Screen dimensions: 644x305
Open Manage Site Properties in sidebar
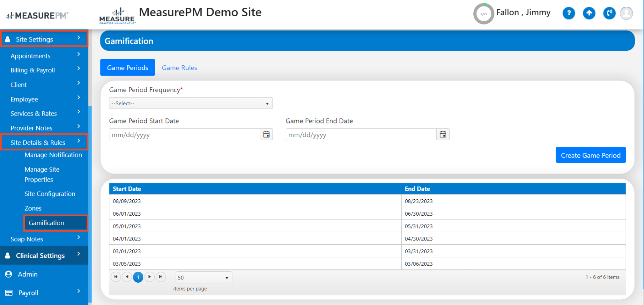[x=42, y=174]
